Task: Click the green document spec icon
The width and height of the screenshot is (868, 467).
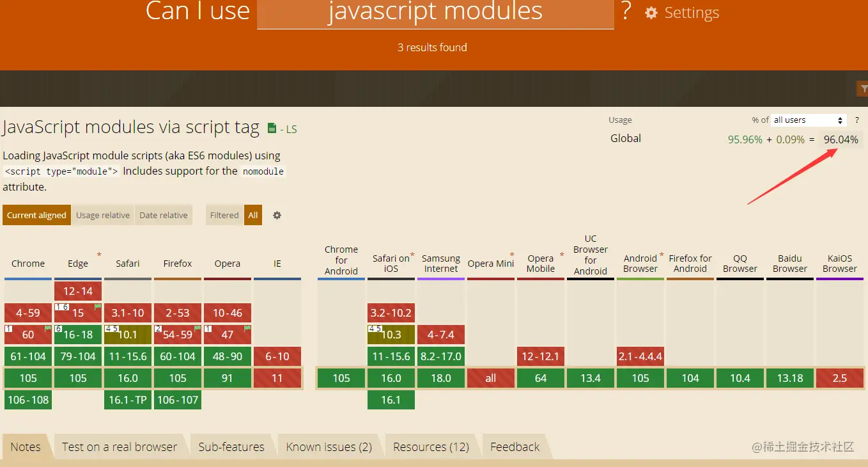Action: (x=272, y=128)
